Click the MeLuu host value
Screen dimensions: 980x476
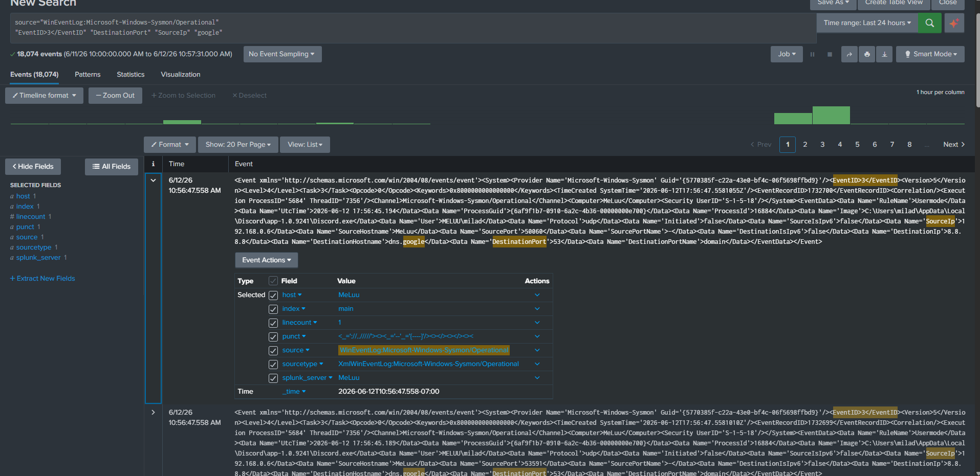click(x=349, y=295)
